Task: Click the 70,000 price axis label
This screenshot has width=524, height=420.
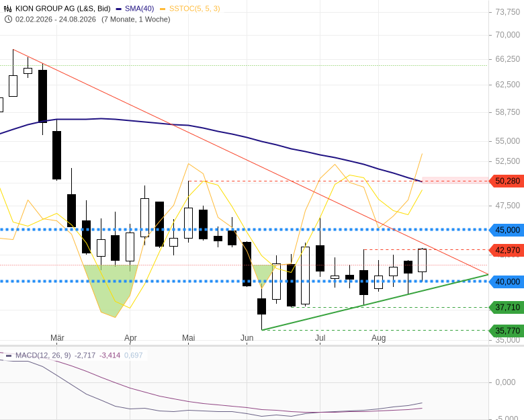Action: point(508,35)
